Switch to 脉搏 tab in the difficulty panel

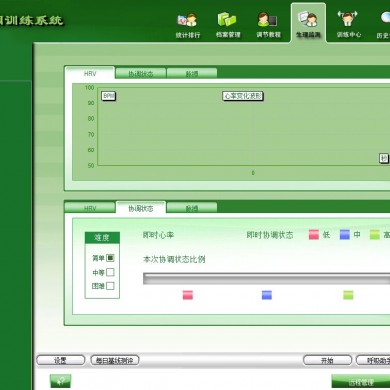point(192,208)
